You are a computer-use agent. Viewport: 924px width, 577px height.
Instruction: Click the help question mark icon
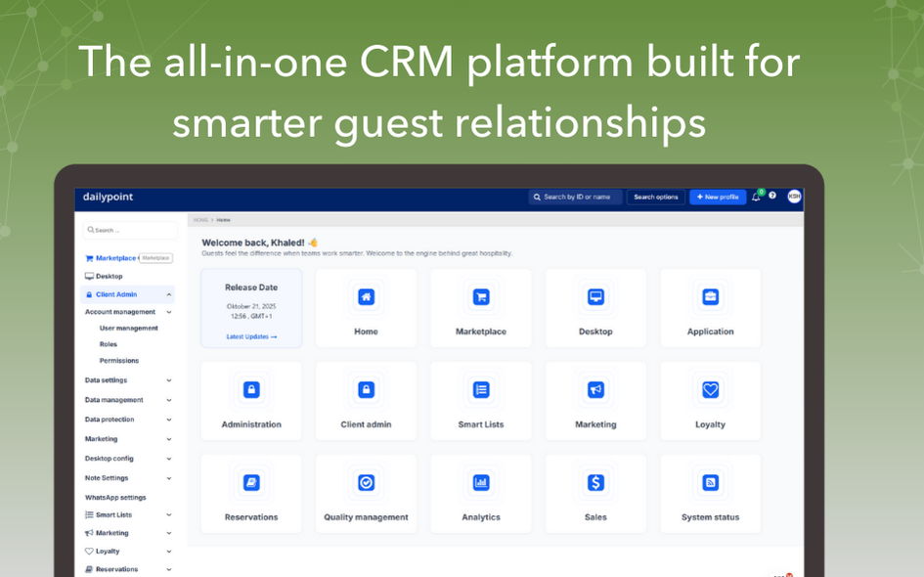click(772, 196)
